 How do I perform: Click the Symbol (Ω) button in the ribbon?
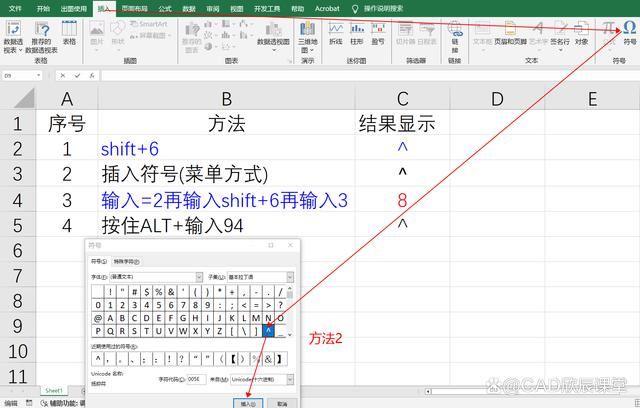coord(630,33)
